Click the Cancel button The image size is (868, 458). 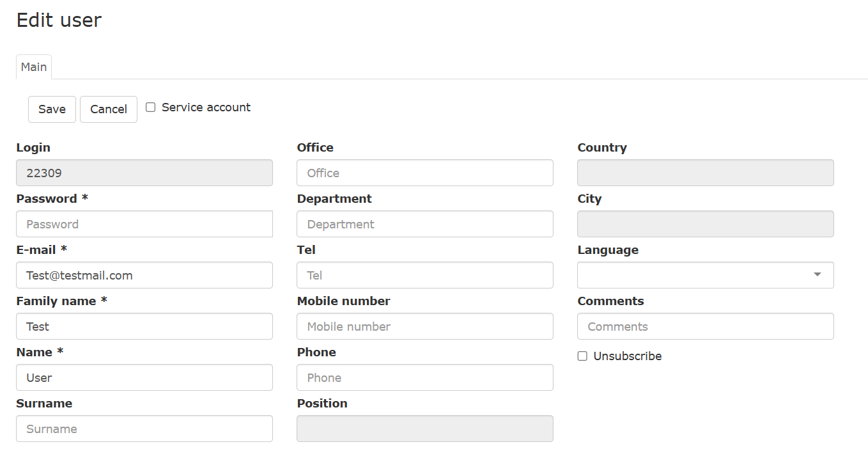click(108, 109)
